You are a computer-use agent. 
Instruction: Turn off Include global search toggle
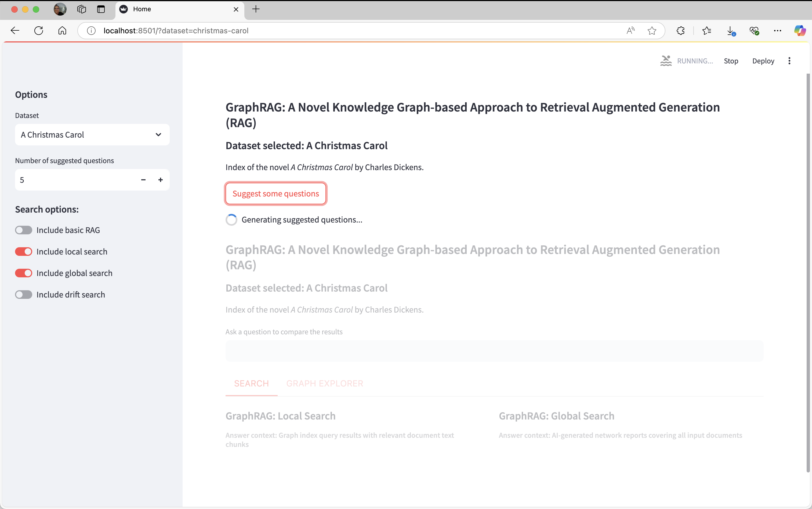coord(24,273)
